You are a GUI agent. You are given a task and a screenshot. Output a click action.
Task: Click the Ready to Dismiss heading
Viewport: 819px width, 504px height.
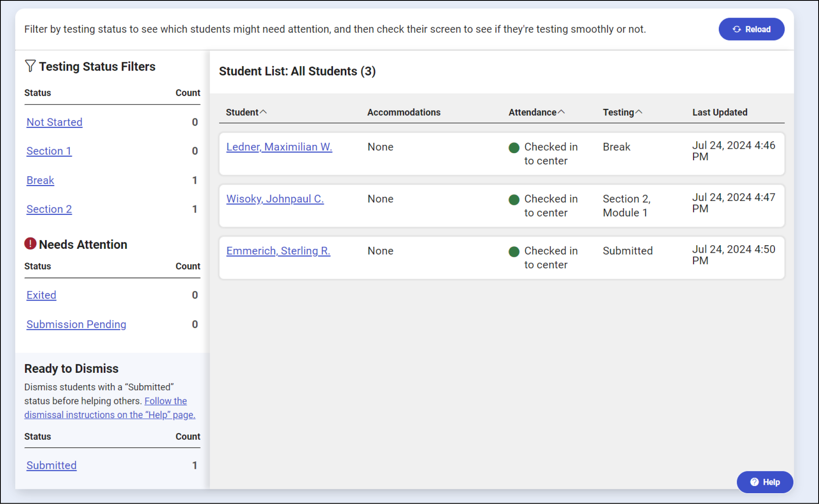[71, 368]
